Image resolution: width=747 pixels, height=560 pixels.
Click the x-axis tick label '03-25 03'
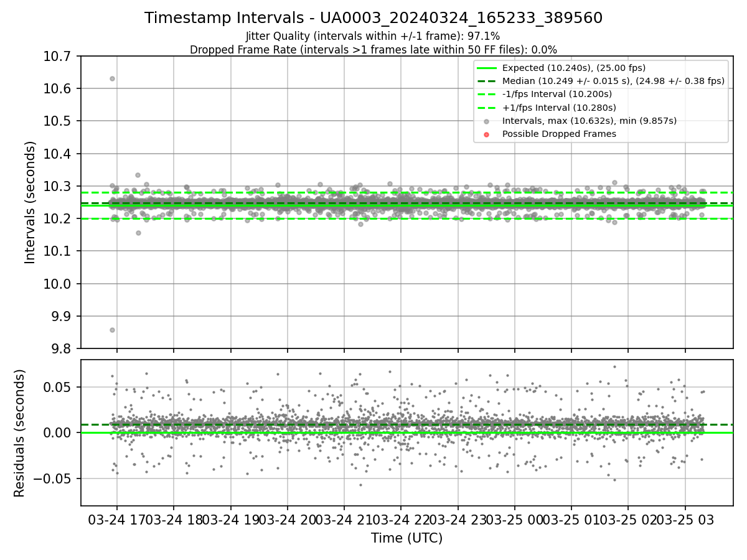tap(685, 520)
